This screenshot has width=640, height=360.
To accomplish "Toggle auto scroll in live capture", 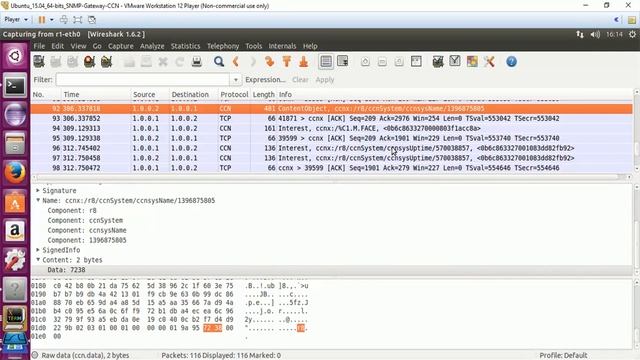I will tap(342, 62).
